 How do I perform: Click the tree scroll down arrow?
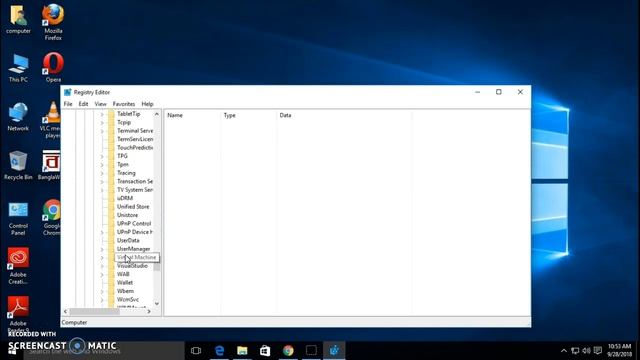point(157,304)
